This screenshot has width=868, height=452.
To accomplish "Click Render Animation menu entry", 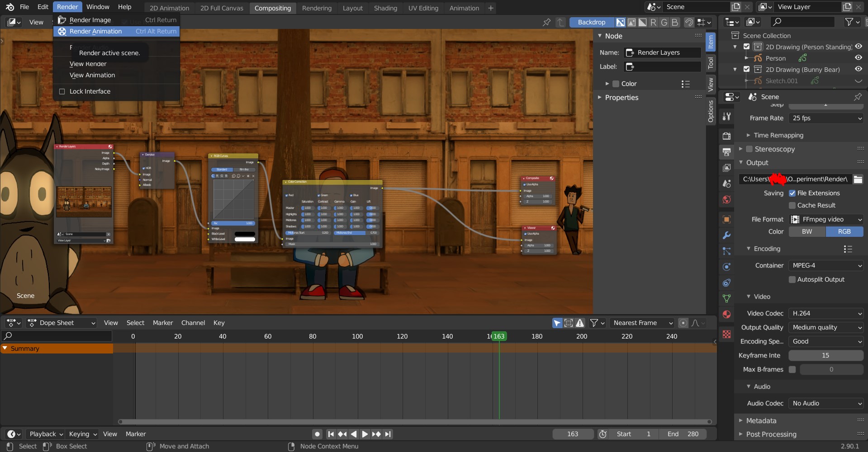I will (117, 31).
